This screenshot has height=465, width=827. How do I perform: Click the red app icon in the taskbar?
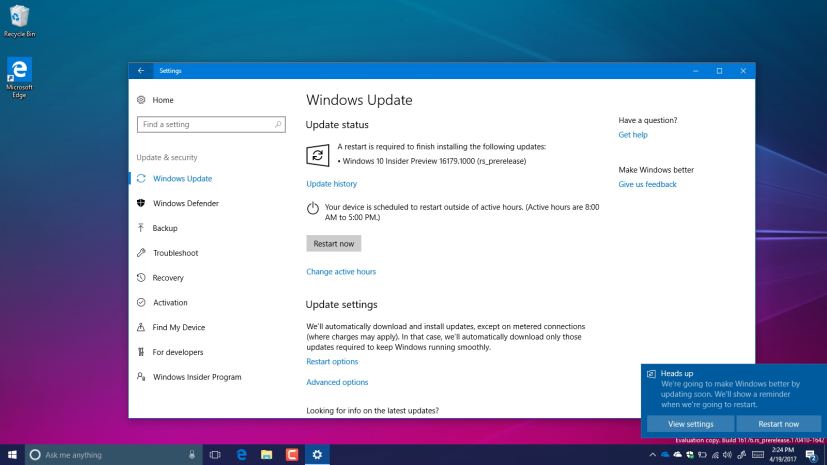click(x=292, y=454)
